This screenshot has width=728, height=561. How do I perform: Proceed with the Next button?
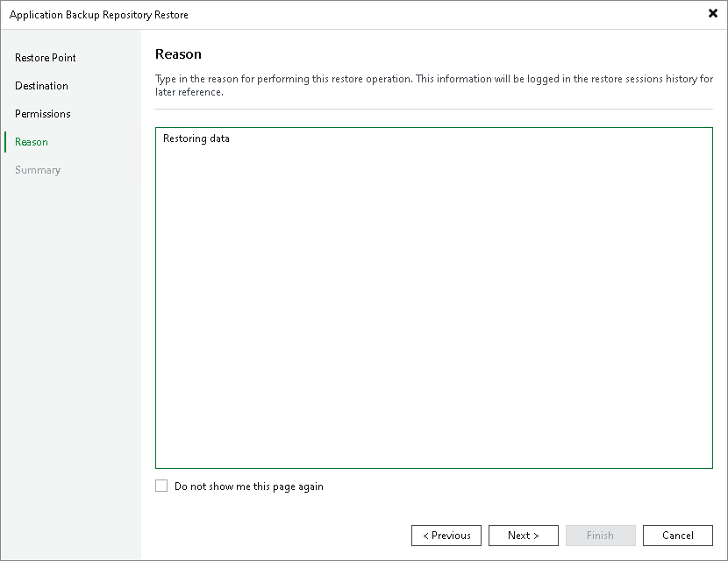[x=524, y=536]
